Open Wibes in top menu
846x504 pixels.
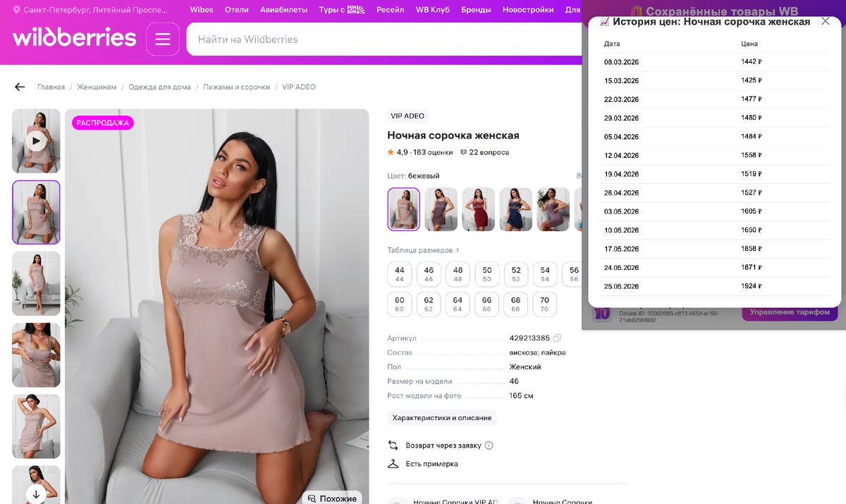click(202, 10)
